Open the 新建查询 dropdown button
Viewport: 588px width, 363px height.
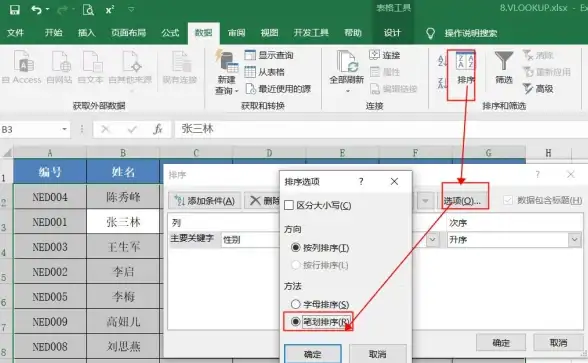(227, 72)
